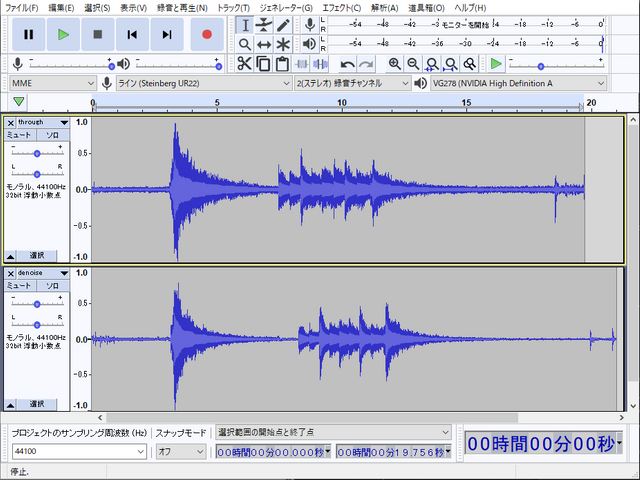Cut selection with the scissors icon

point(244,64)
